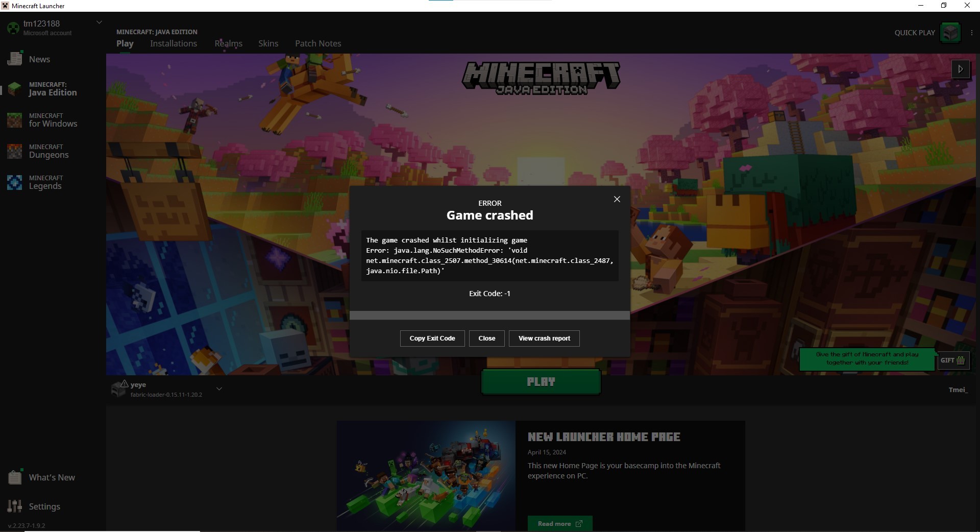
Task: Click the 'April 15, 2024' date text
Action: 547,452
